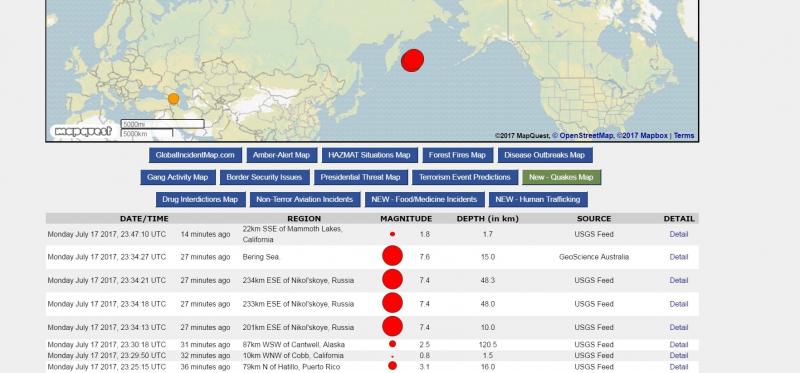Go to HAZMAT Situations Map
800x373 pixels.
coord(369,155)
